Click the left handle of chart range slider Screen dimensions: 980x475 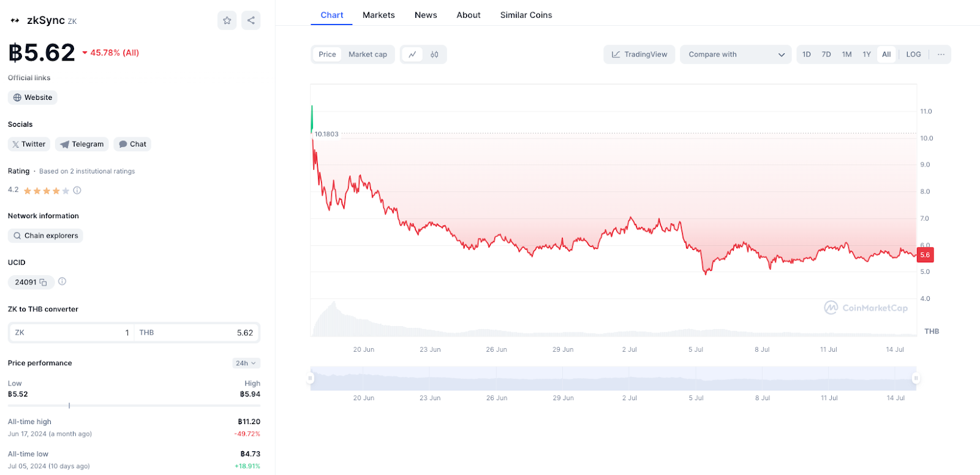[311, 378]
